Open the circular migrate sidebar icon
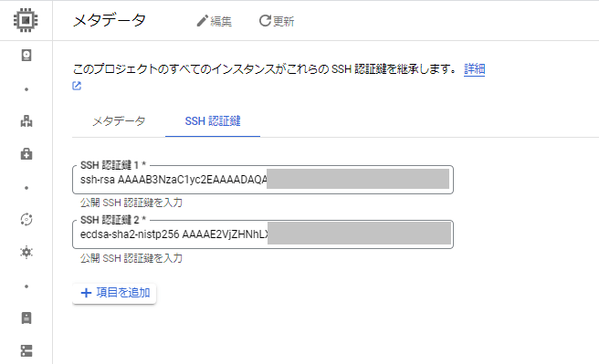Image resolution: width=599 pixels, height=364 pixels. point(26,219)
